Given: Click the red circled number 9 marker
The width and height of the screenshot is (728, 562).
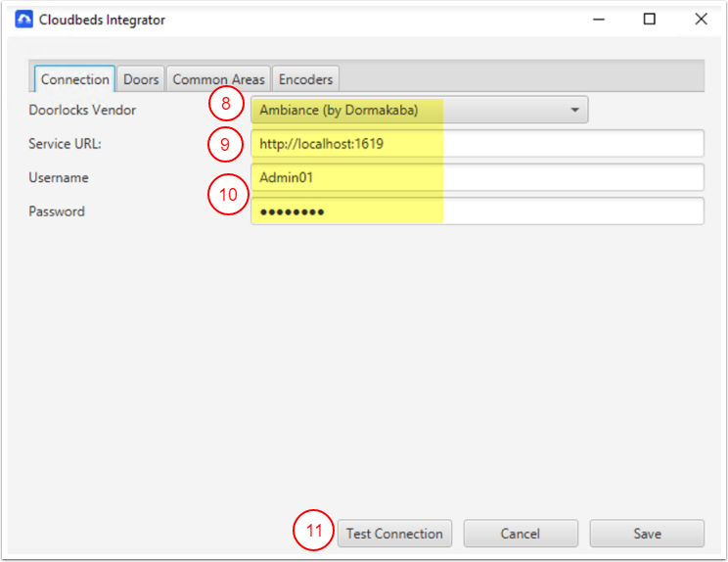Looking at the screenshot, I should pyautogui.click(x=225, y=145).
